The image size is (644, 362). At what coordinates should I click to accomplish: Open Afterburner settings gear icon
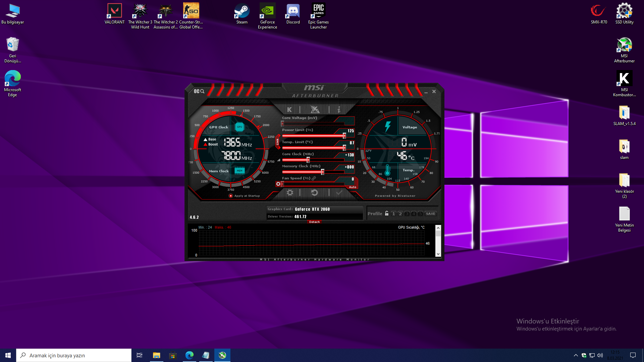[290, 193]
